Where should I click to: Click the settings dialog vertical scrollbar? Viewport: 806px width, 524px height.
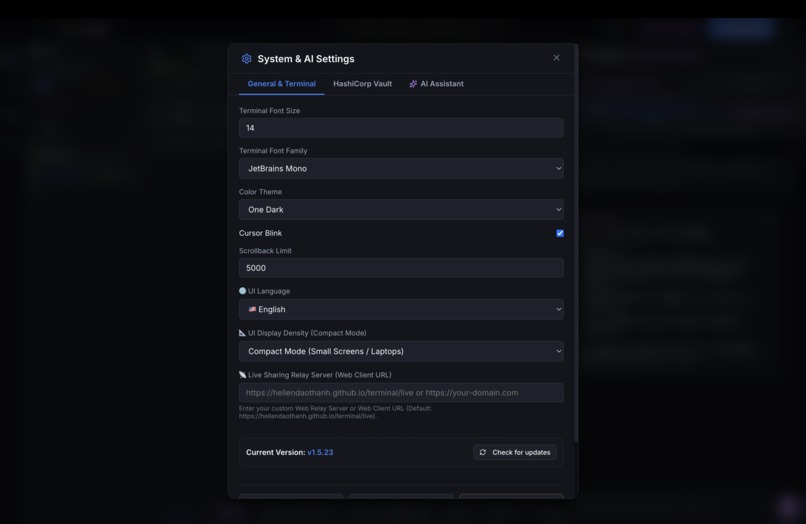[x=576, y=243]
